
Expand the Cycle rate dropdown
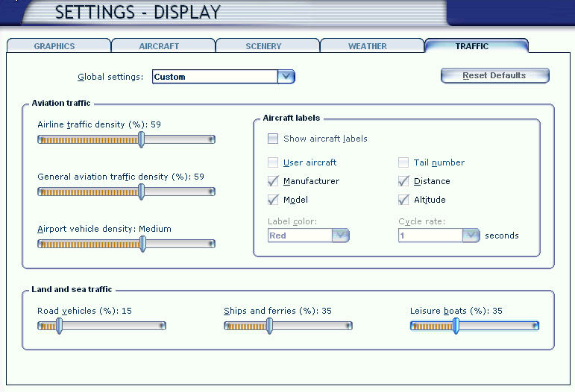(x=471, y=235)
